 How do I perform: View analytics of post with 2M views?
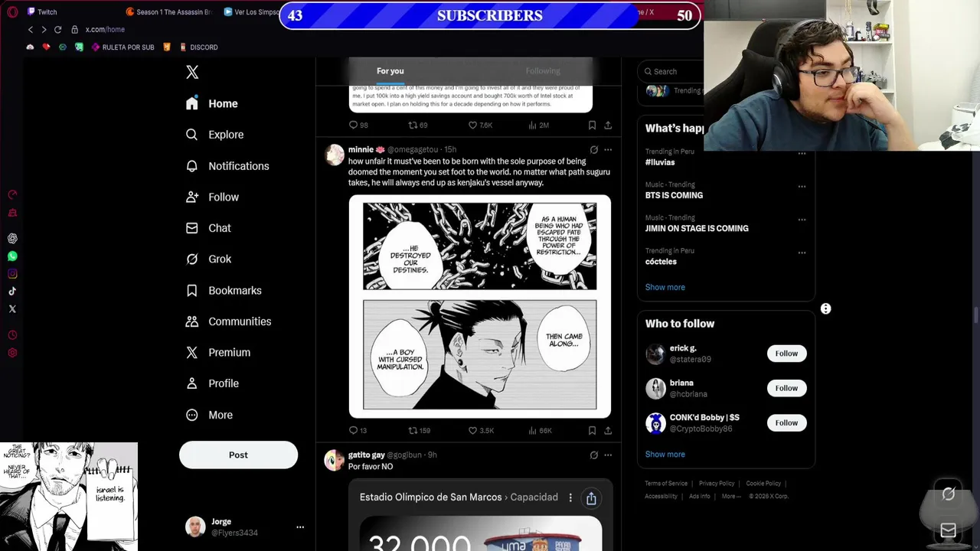click(538, 125)
